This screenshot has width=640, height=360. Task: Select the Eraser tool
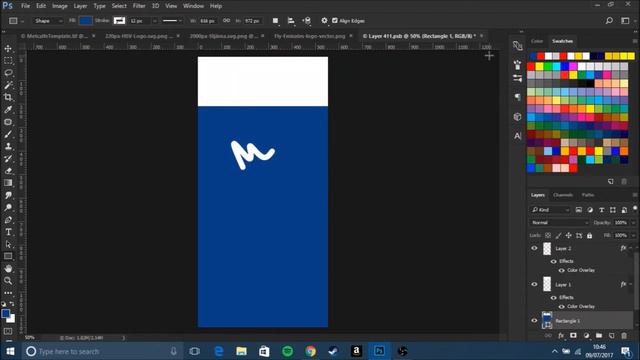tap(8, 171)
